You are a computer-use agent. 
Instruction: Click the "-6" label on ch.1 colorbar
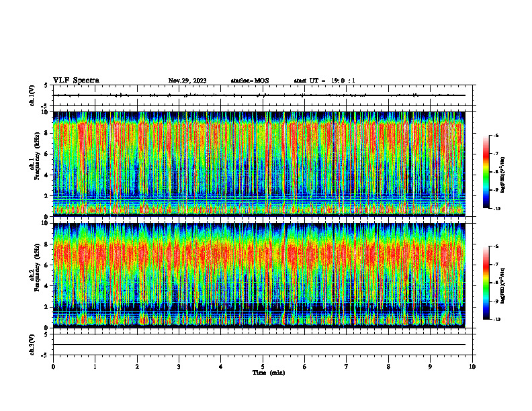[x=496, y=135]
